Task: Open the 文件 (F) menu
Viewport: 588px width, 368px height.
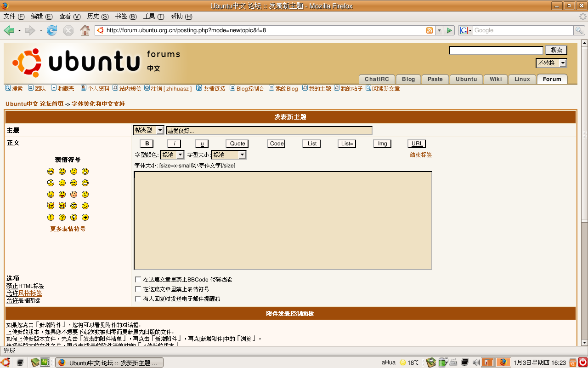Action: (x=14, y=16)
